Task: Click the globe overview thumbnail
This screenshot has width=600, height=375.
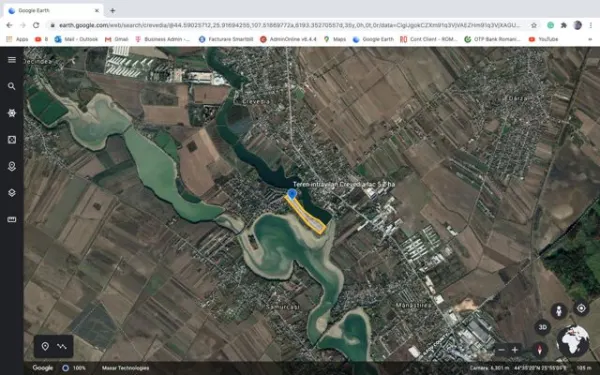Action: click(x=573, y=341)
